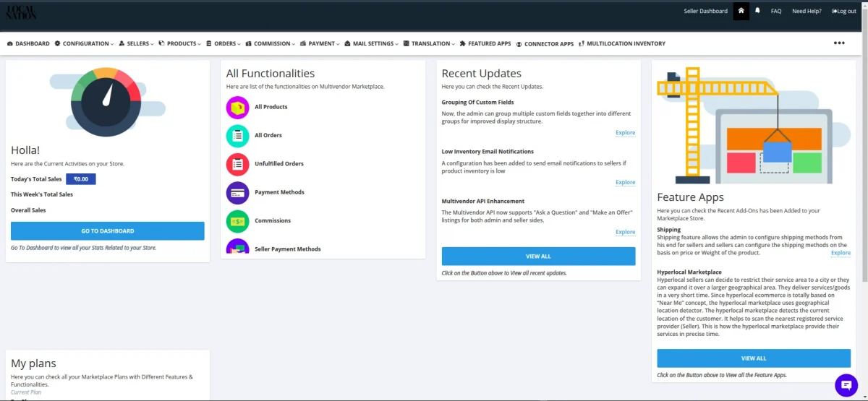Expand the Configuration menu
868x401 pixels.
point(84,43)
